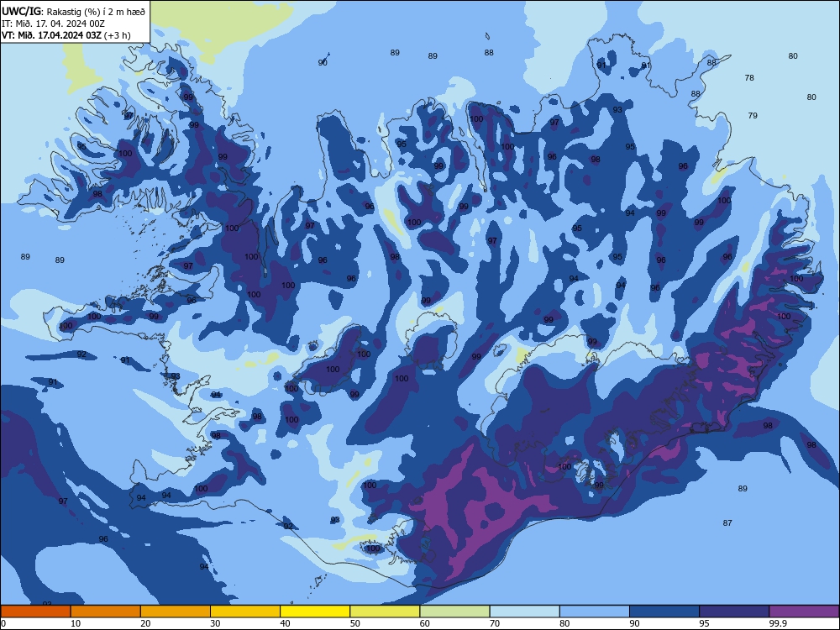The height and width of the screenshot is (630, 840).
Task: Choose the 60–70 light green legend swatch
Action: coord(454,612)
